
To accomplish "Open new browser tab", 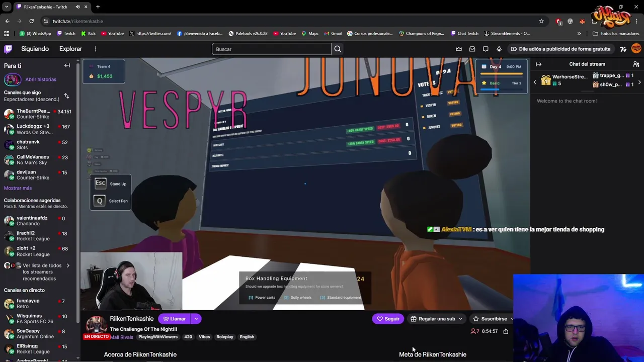I will coord(98,7).
